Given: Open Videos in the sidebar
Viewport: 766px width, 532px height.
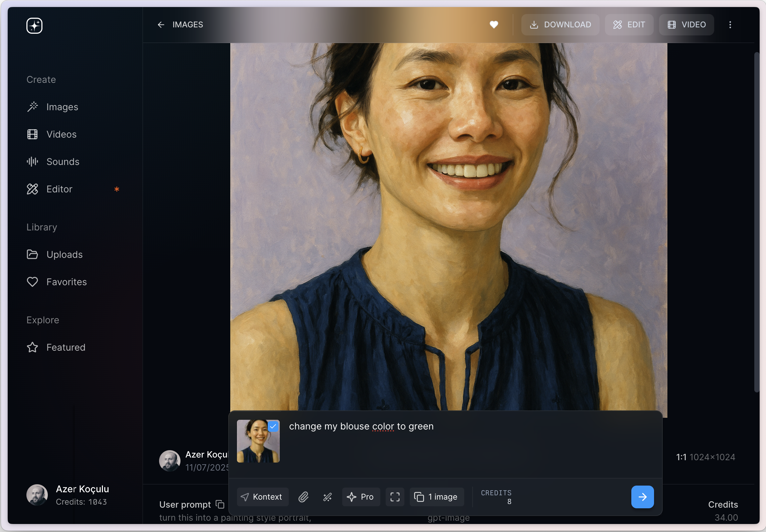Looking at the screenshot, I should (61, 134).
